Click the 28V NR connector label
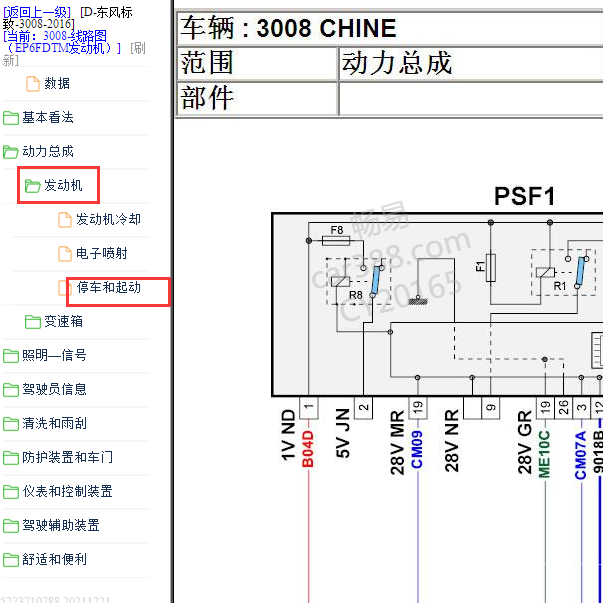The image size is (603, 603). click(x=452, y=441)
